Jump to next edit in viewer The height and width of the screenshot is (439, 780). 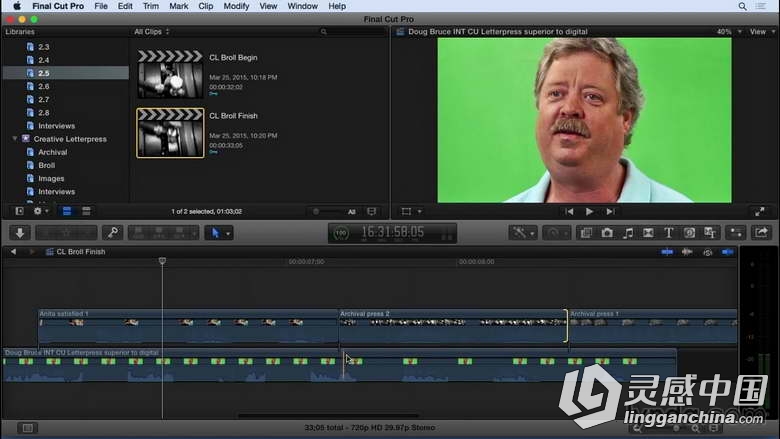click(610, 211)
